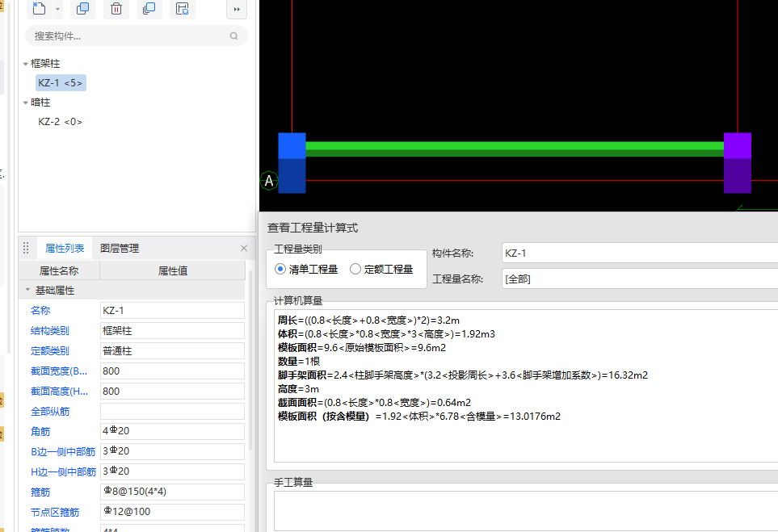778x532 pixels.
Task: Click the property panel drag handle
Action: pos(26,248)
